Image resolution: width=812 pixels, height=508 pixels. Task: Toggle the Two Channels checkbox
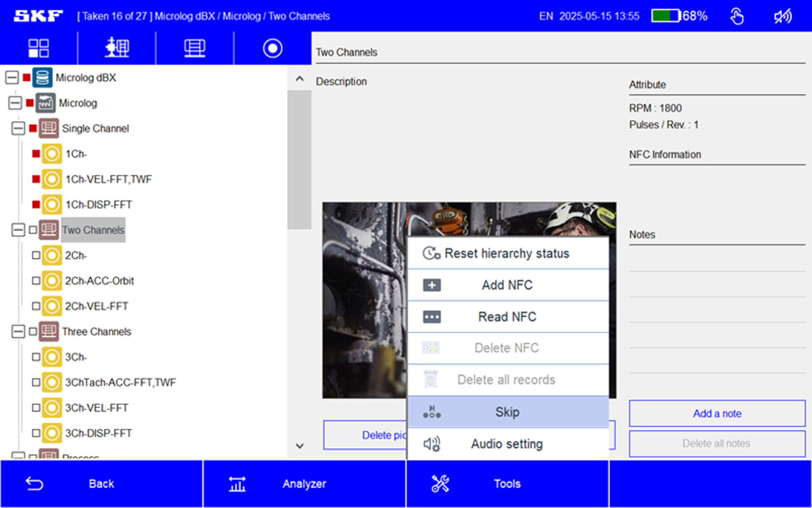tap(33, 230)
